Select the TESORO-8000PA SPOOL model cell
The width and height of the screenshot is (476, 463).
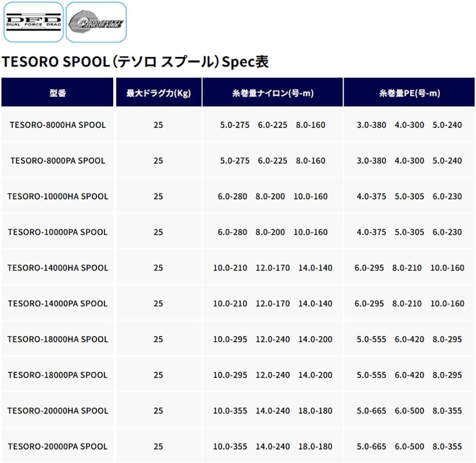tap(58, 161)
